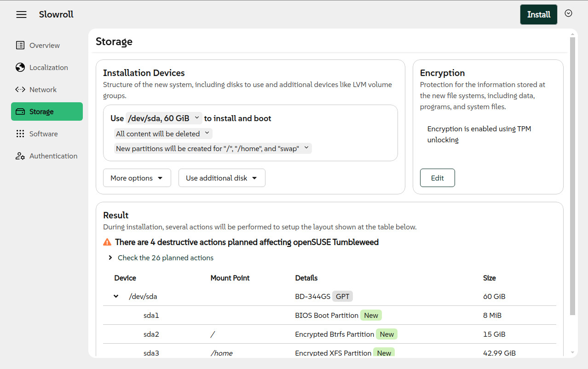The height and width of the screenshot is (369, 588).
Task: Open the new partitions configuration dropdown
Action: pos(213,148)
